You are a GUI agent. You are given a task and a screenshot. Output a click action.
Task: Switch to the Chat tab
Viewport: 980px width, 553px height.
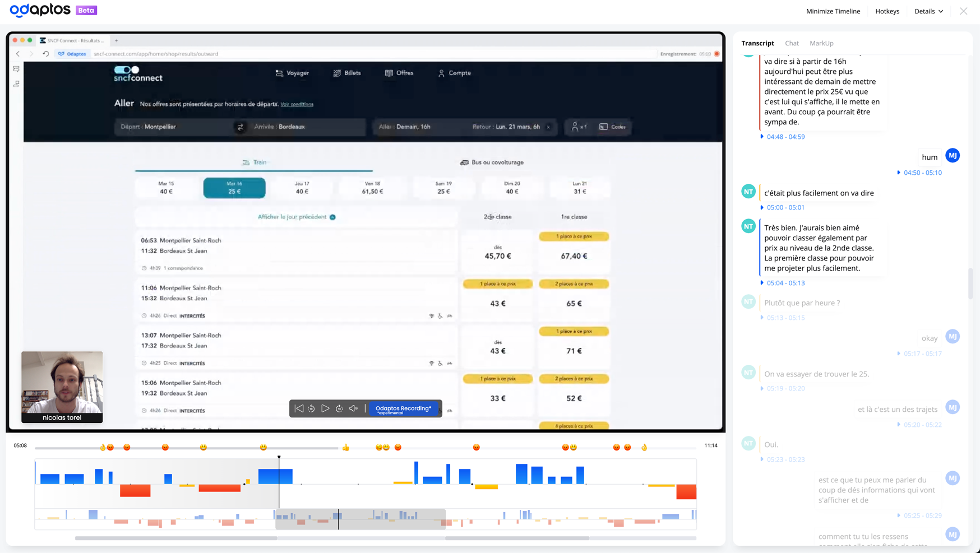(792, 43)
